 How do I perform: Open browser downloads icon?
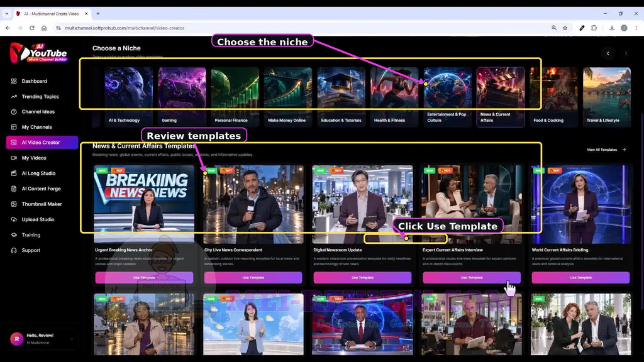coord(611,28)
